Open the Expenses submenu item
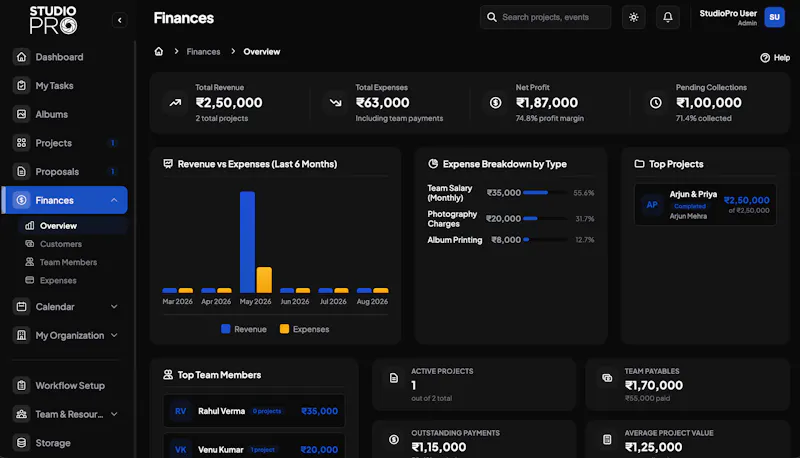The image size is (800, 458). [72, 281]
